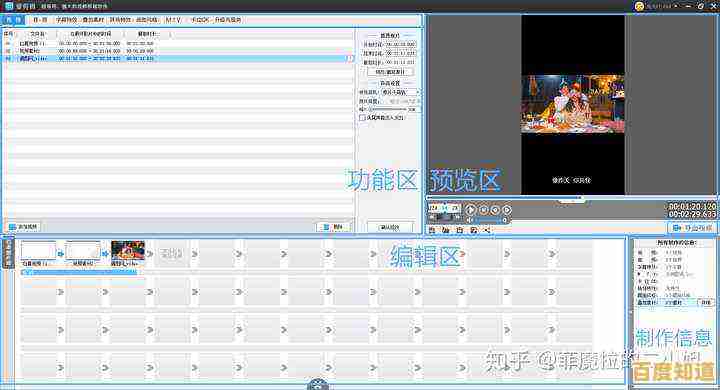Viewport: 720px width, 390px height.
Task: Adjust the preview volume slider
Action: (490, 220)
